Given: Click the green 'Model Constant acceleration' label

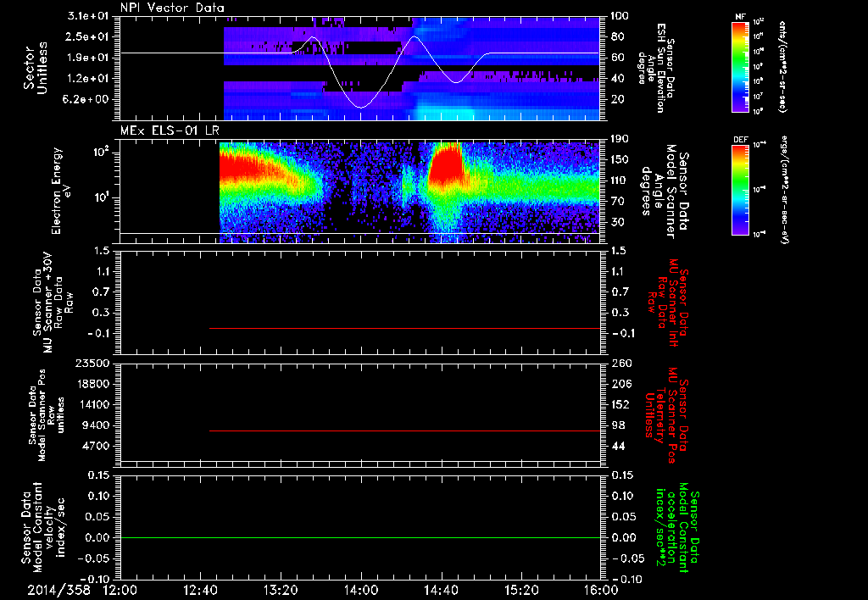Looking at the screenshot, I should tap(677, 529).
